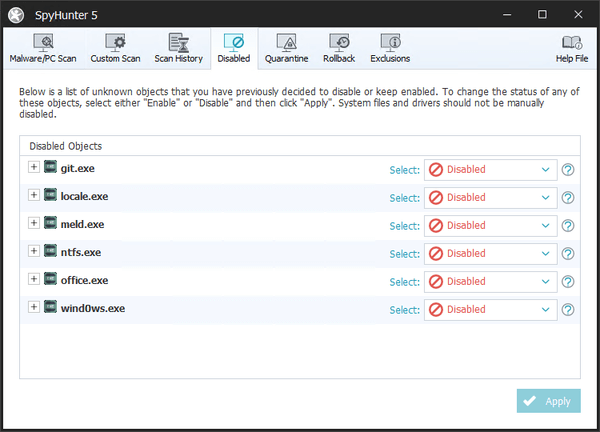Switch to the Custom Scan tab
The width and height of the screenshot is (600, 432).
coord(114,48)
